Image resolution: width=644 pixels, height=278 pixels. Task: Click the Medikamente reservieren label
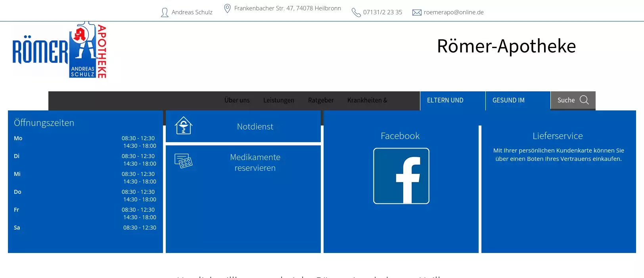tap(255, 162)
